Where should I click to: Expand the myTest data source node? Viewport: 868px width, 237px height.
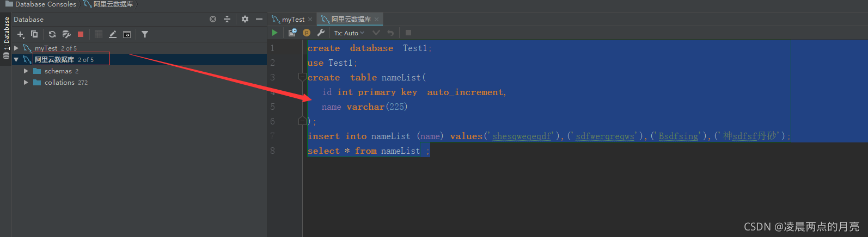(x=16, y=48)
